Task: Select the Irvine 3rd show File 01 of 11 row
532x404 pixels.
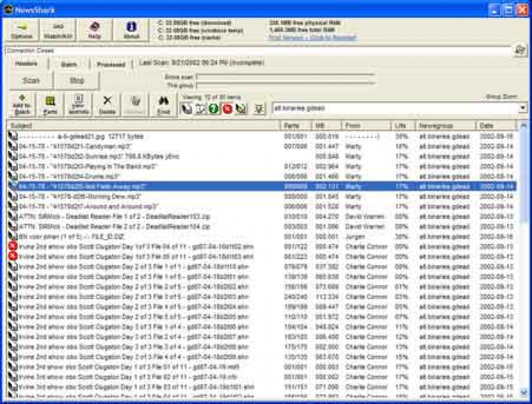Action: tap(262, 367)
